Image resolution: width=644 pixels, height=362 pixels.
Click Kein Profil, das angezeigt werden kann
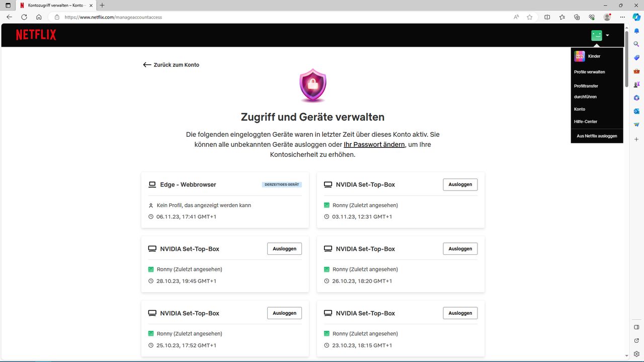[204, 205]
